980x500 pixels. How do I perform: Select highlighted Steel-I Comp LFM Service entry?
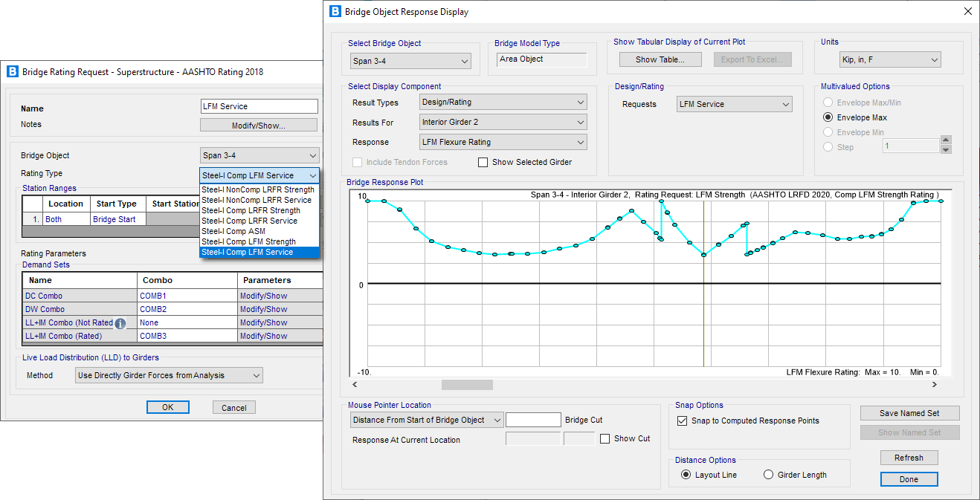click(258, 252)
